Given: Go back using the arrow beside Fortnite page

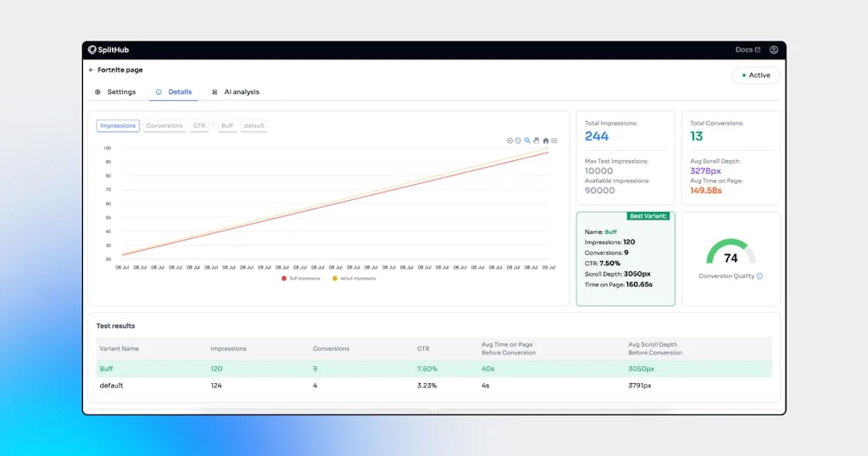Looking at the screenshot, I should coord(92,70).
